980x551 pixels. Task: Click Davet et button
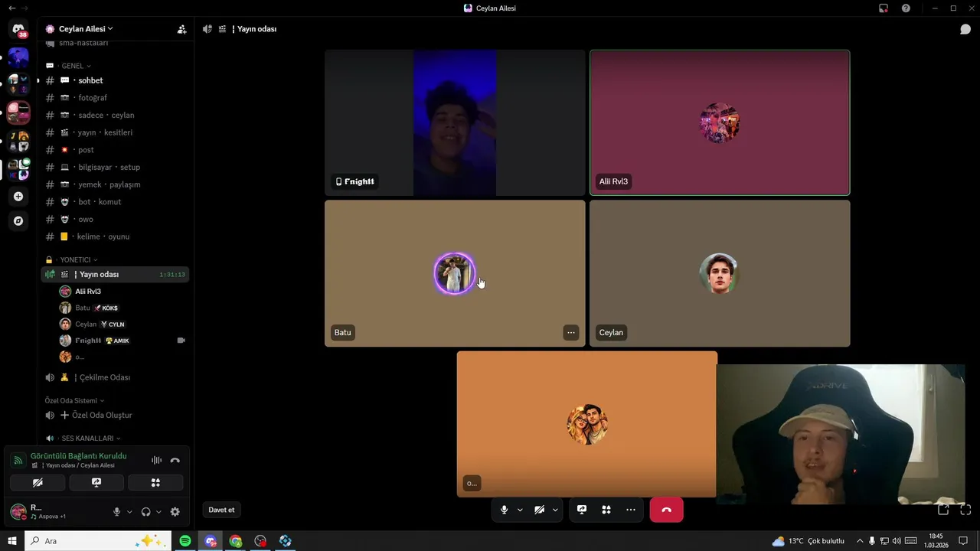point(222,510)
